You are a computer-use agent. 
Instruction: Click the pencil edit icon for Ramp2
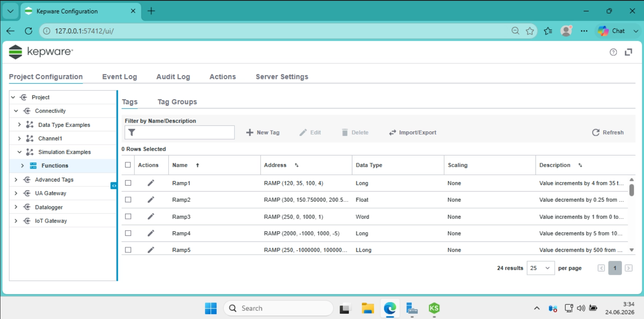point(151,200)
